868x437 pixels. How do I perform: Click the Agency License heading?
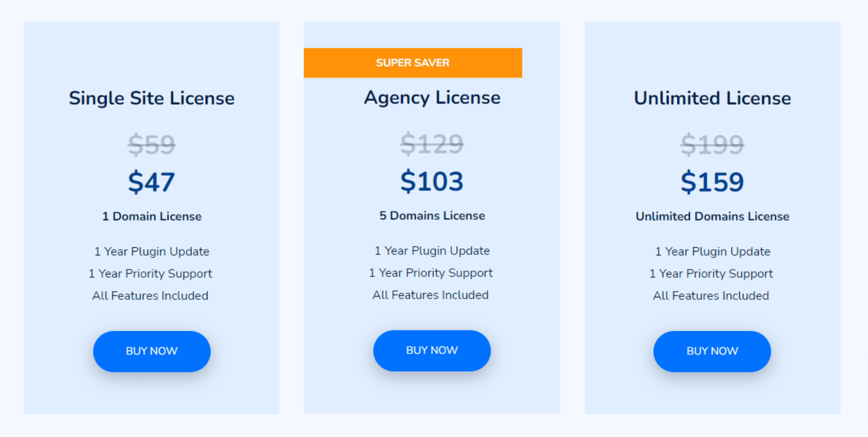432,98
